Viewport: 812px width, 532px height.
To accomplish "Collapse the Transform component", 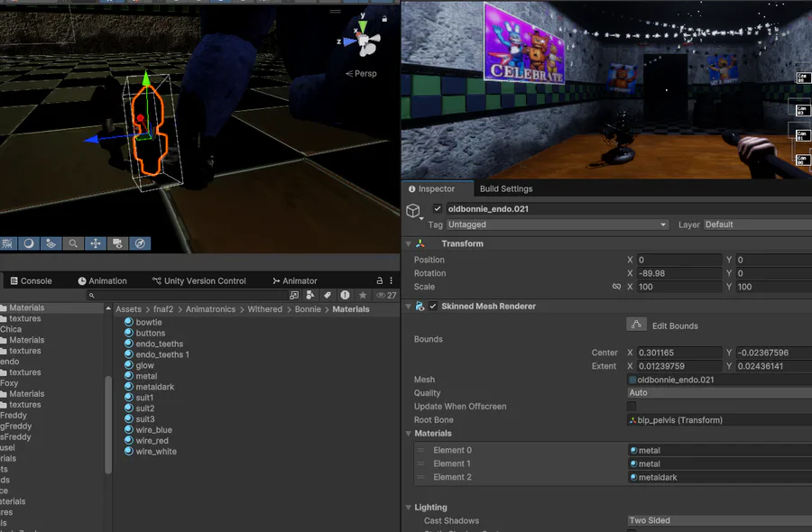I will pos(409,243).
